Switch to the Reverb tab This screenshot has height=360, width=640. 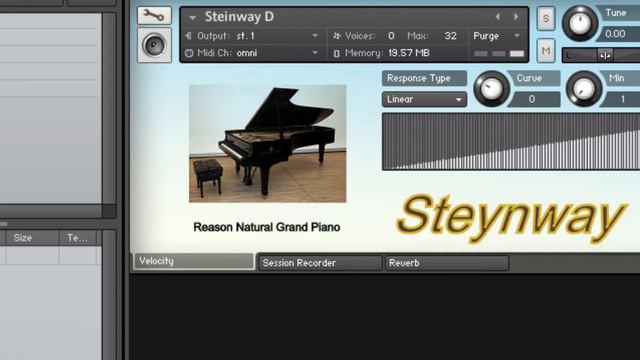coord(447,263)
